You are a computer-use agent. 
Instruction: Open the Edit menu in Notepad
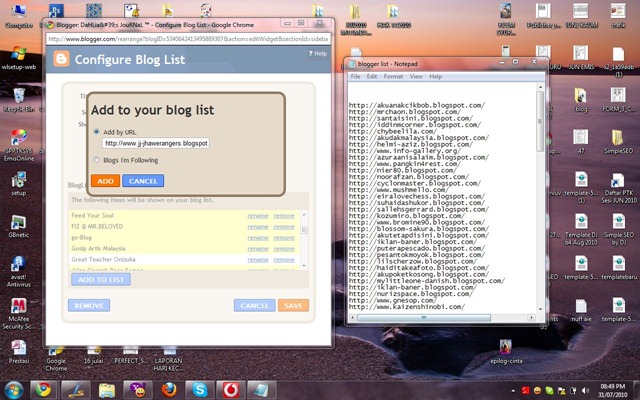pos(371,76)
